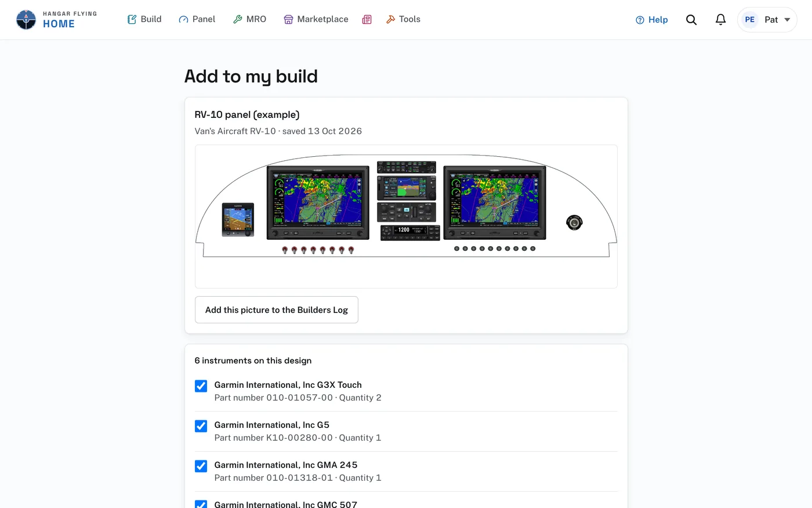The width and height of the screenshot is (812, 508).
Task: Click the G5 instrument in the panel picture
Action: (x=238, y=219)
